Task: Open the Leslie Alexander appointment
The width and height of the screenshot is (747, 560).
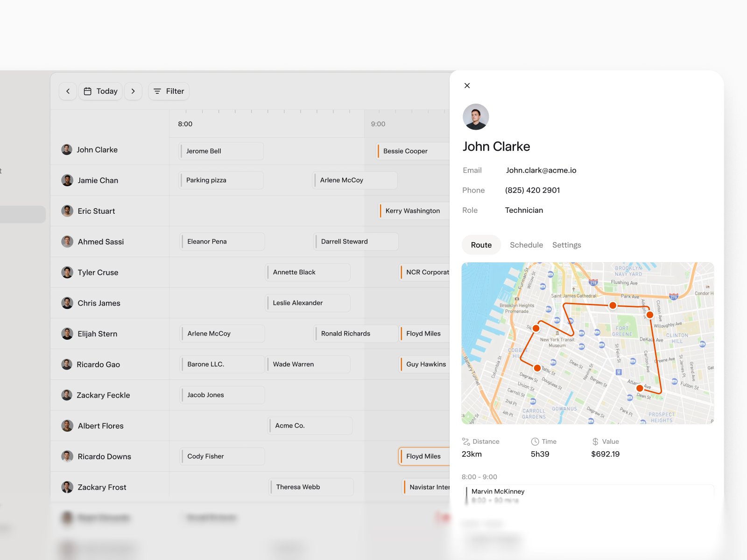Action: (x=308, y=303)
